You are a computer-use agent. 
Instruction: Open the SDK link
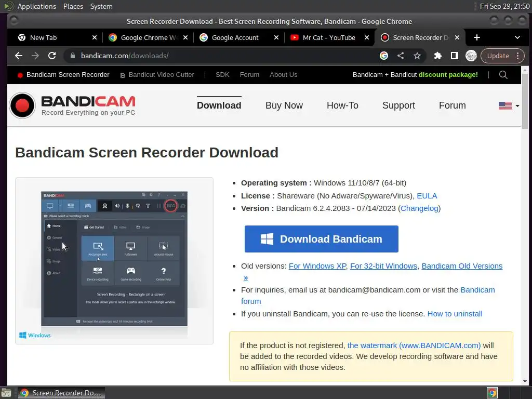tap(222, 75)
